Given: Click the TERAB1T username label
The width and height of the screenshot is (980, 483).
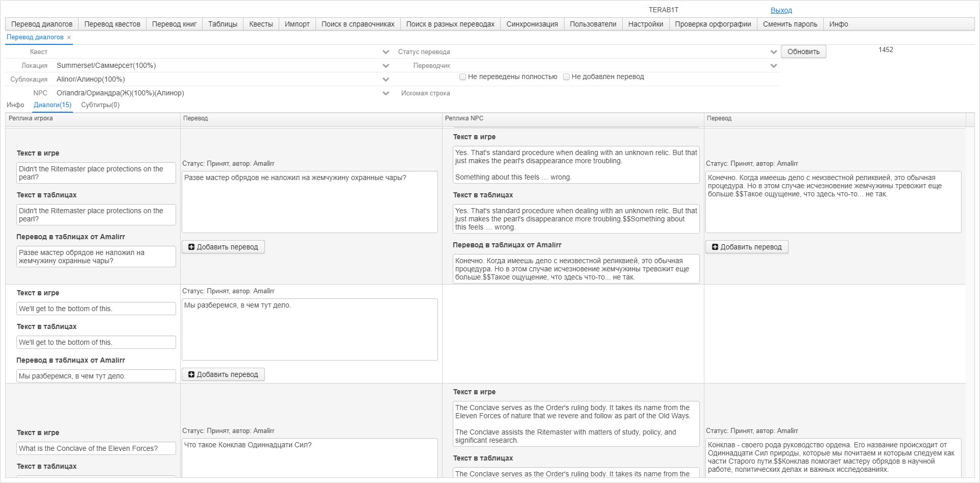Looking at the screenshot, I should [664, 10].
